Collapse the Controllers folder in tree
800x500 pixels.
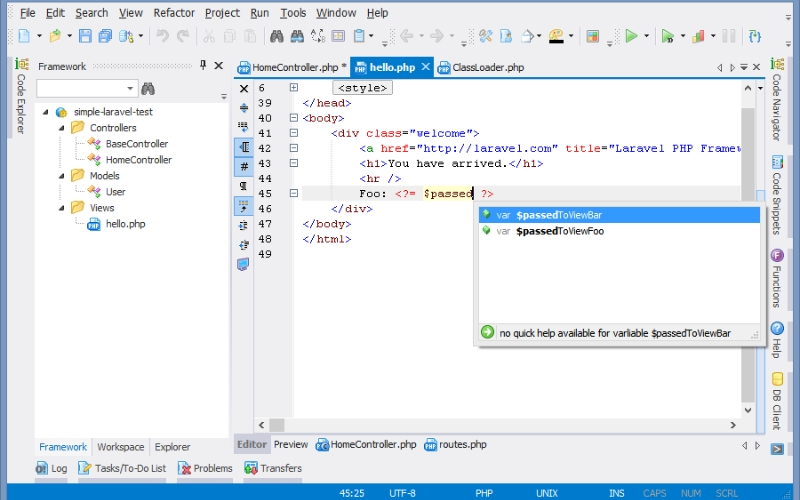[62, 128]
